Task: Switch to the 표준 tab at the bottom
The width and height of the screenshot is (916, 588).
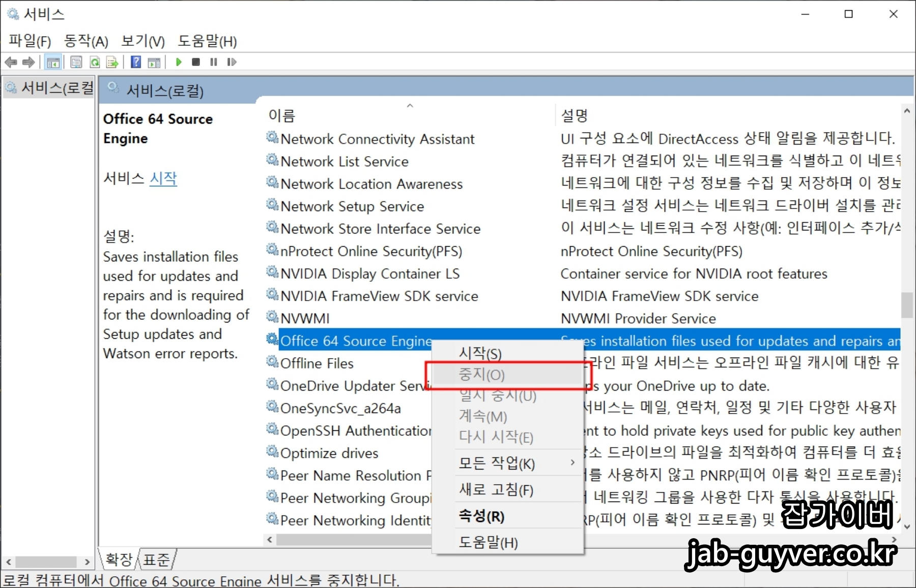Action: pos(156,559)
